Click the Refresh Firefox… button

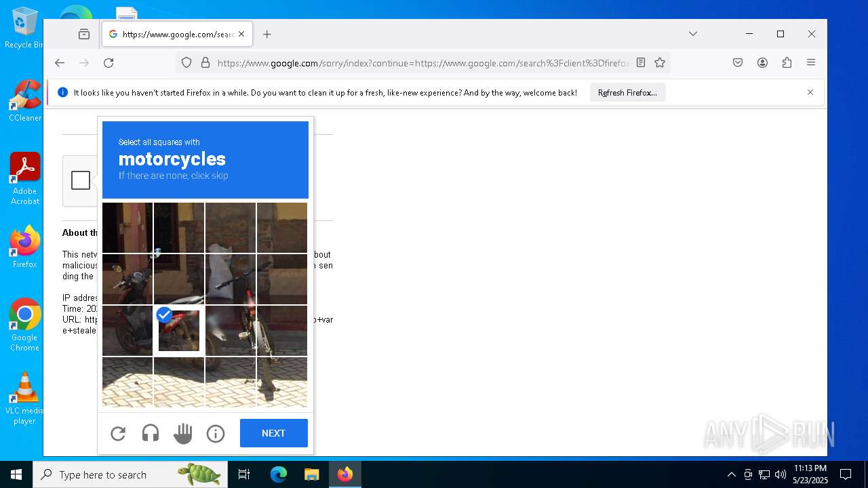pos(627,93)
